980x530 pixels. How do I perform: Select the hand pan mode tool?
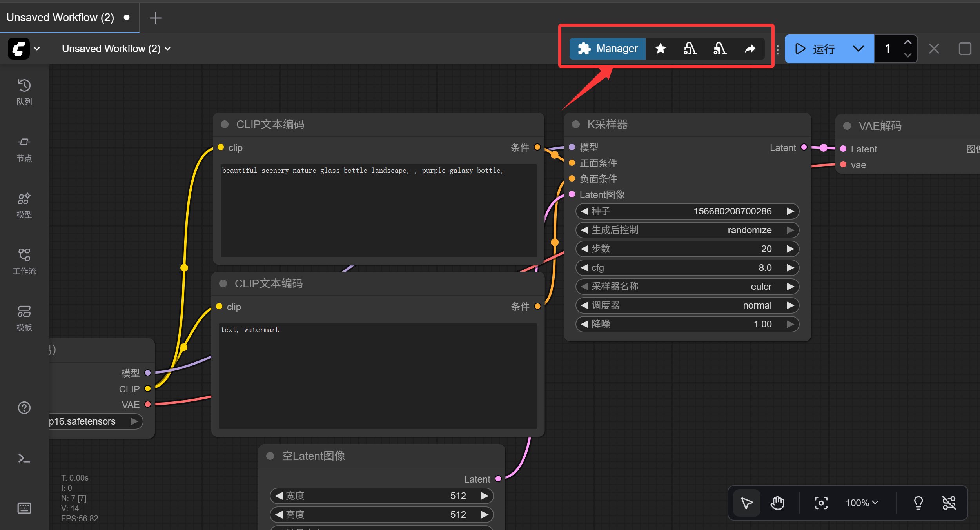pos(777,503)
